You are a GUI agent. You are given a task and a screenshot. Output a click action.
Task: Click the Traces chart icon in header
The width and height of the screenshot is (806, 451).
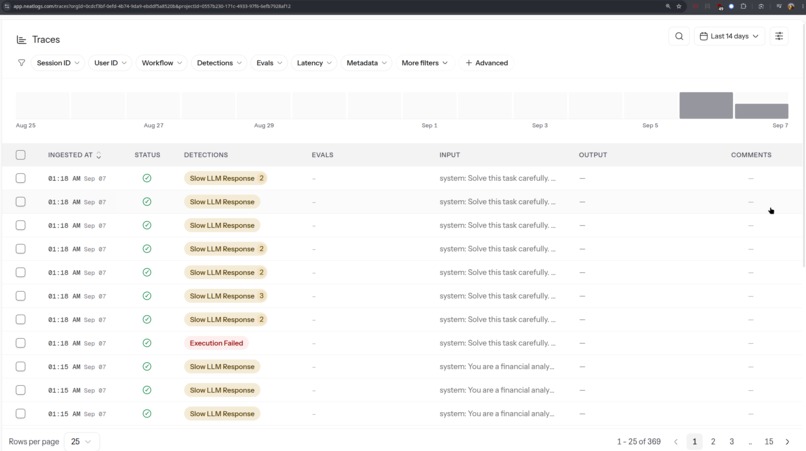coord(21,40)
